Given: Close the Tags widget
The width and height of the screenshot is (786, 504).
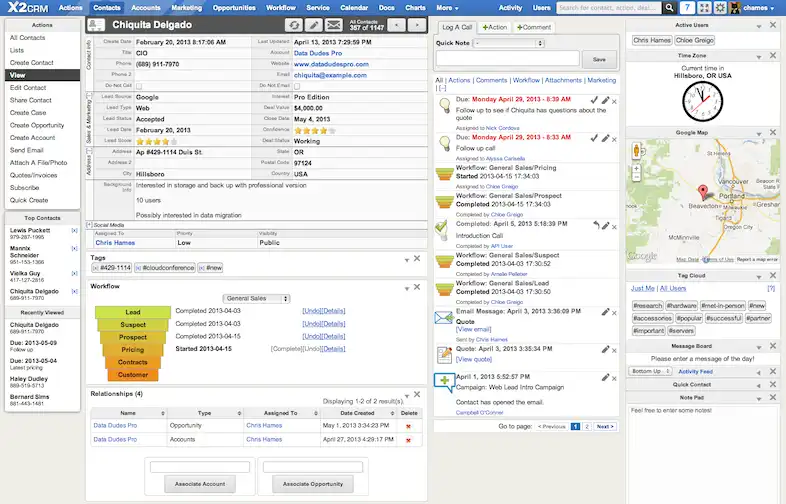Looking at the screenshot, I should click(417, 259).
